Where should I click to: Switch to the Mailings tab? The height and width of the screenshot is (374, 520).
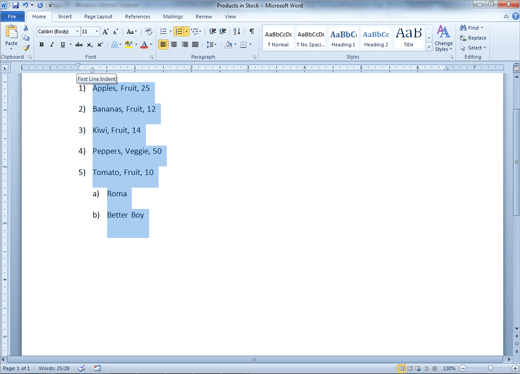(x=173, y=16)
